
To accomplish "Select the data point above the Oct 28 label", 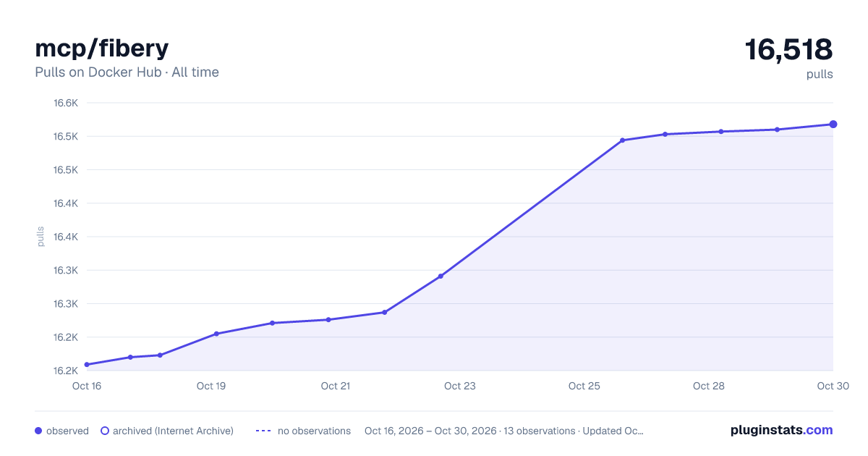I will pyautogui.click(x=721, y=132).
